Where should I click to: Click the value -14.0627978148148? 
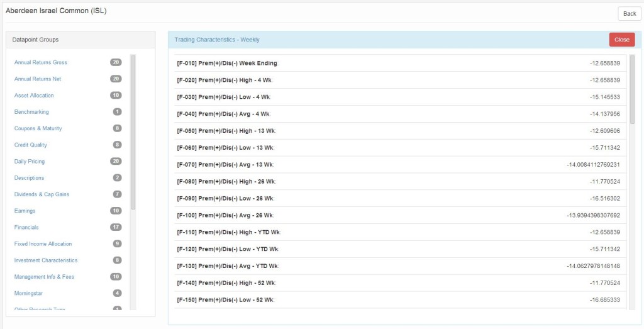pyautogui.click(x=593, y=266)
